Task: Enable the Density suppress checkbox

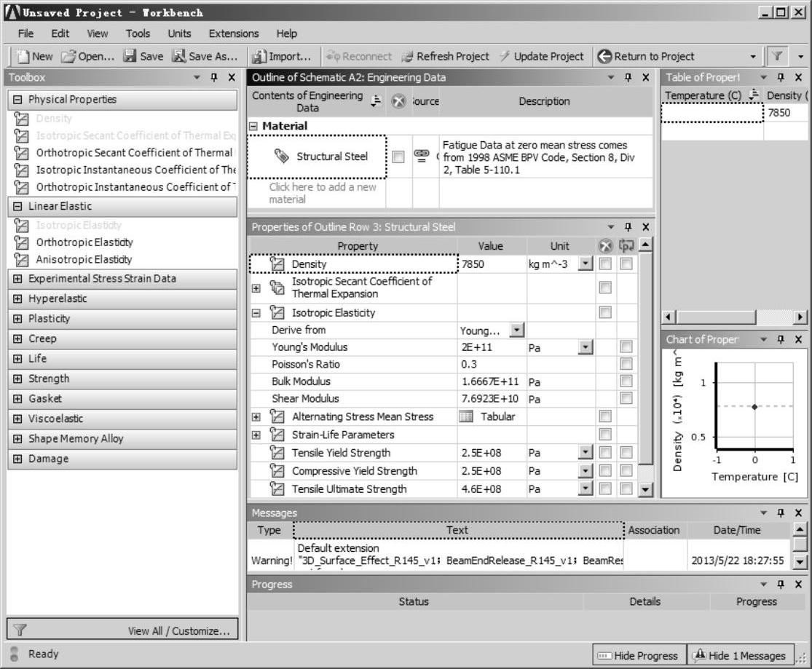Action: pos(604,264)
